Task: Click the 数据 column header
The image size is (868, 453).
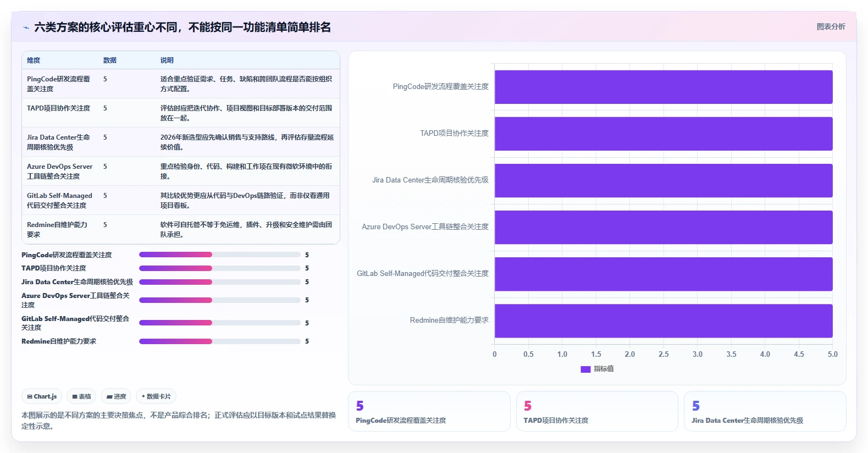Action: [110, 60]
